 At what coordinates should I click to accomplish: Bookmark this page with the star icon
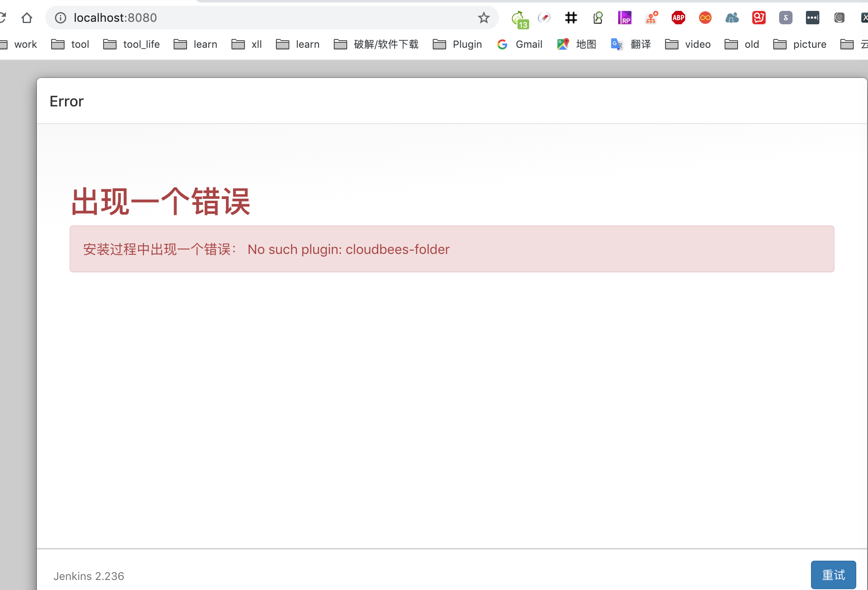[483, 18]
